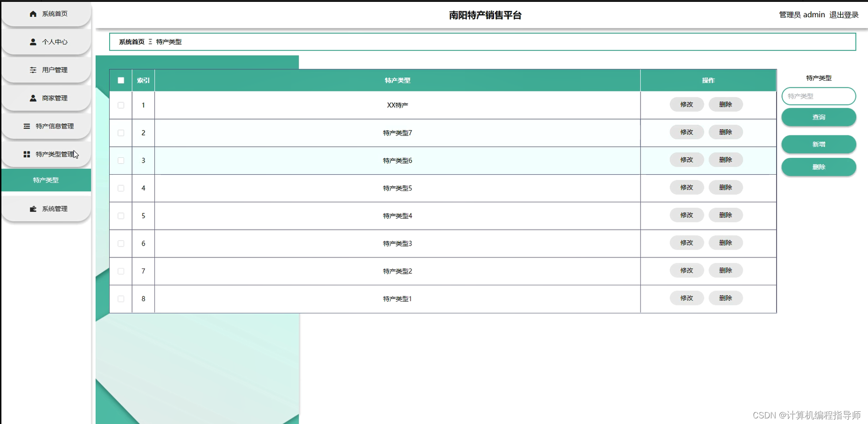Click the XX特产 table cell
The width and height of the screenshot is (868, 424).
(x=397, y=105)
